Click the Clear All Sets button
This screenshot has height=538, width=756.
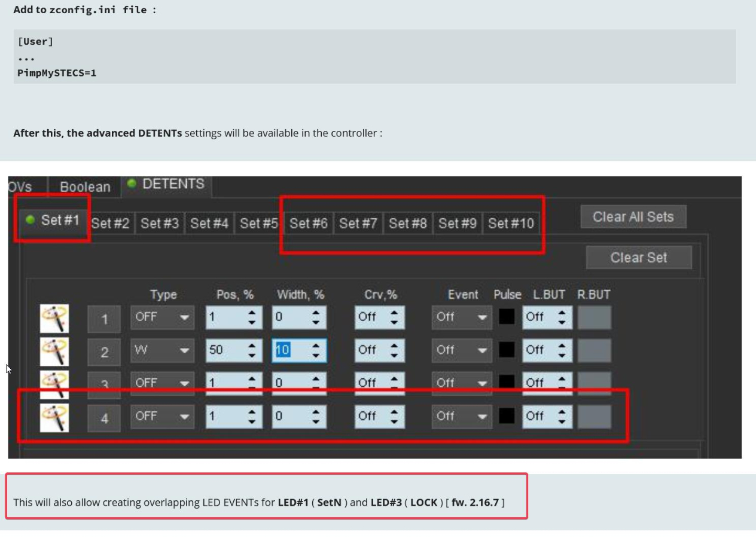tap(633, 216)
